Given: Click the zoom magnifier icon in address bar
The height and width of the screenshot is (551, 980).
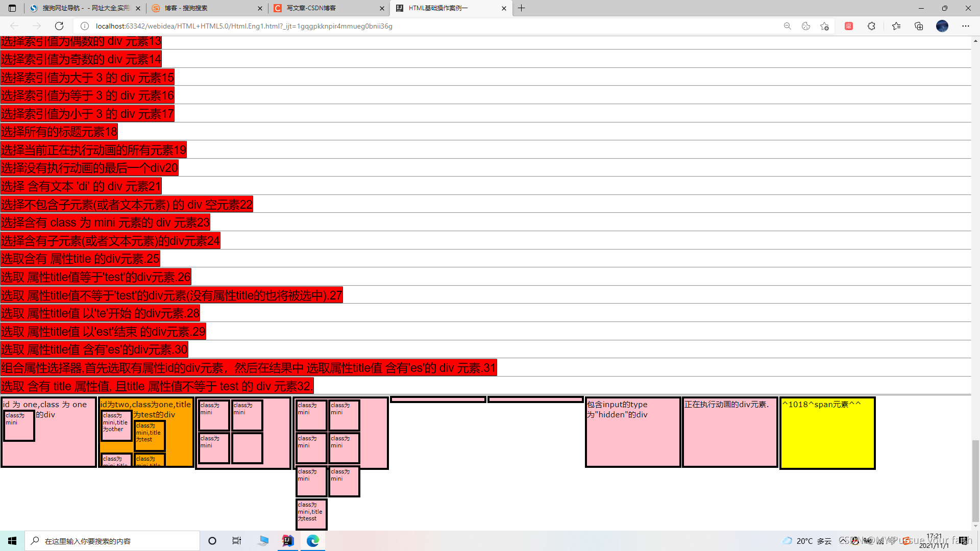Looking at the screenshot, I should tap(788, 26).
